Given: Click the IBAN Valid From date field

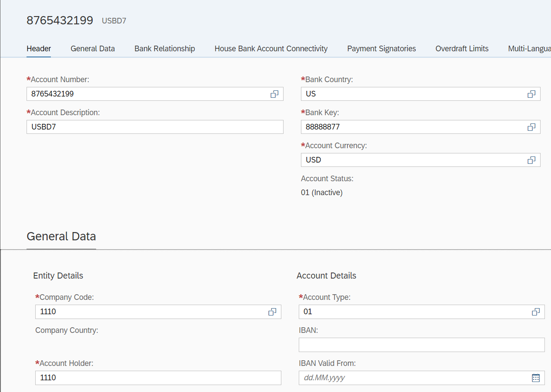Looking at the screenshot, I should [413, 378].
